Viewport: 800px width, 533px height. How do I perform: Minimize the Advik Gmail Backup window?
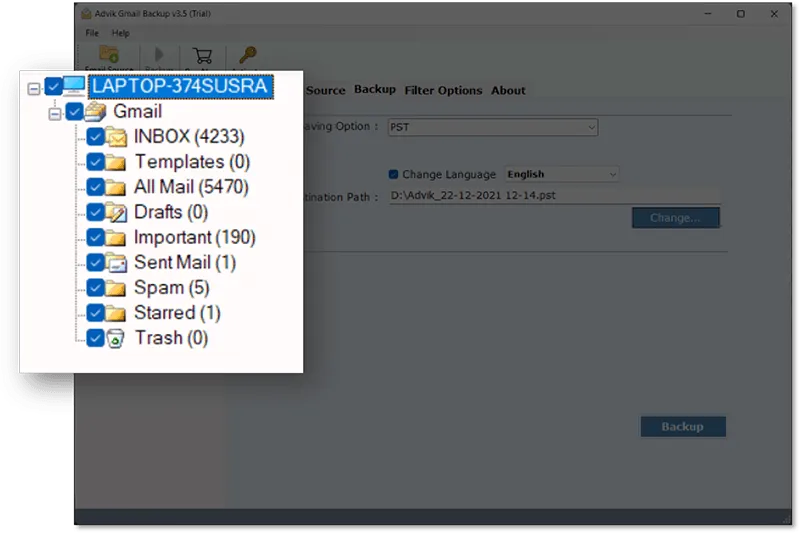pyautogui.click(x=708, y=14)
